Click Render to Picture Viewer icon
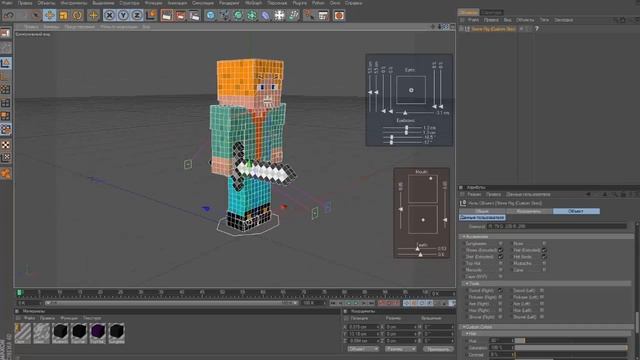Image resolution: width=640 pixels, height=360 pixels. [180, 16]
